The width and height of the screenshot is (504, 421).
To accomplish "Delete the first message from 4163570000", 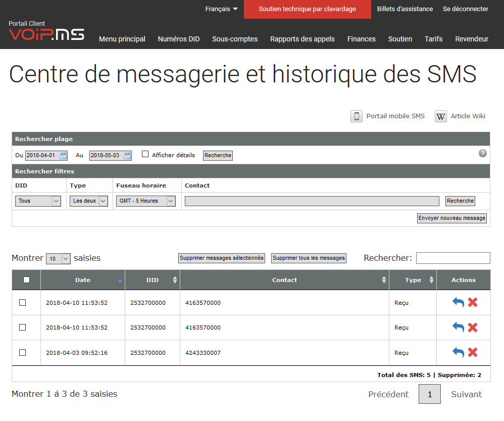I will [471, 302].
